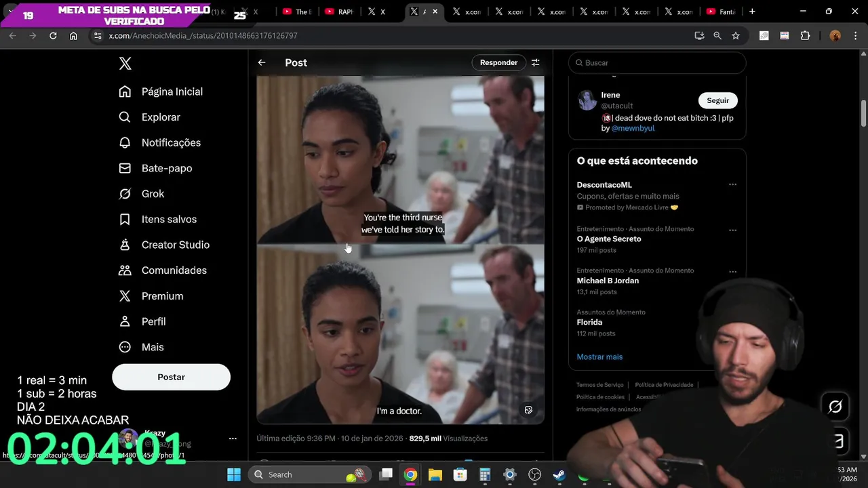The image size is (868, 488).
Task: Click the edit image icon on the lower photo
Action: [x=528, y=410]
